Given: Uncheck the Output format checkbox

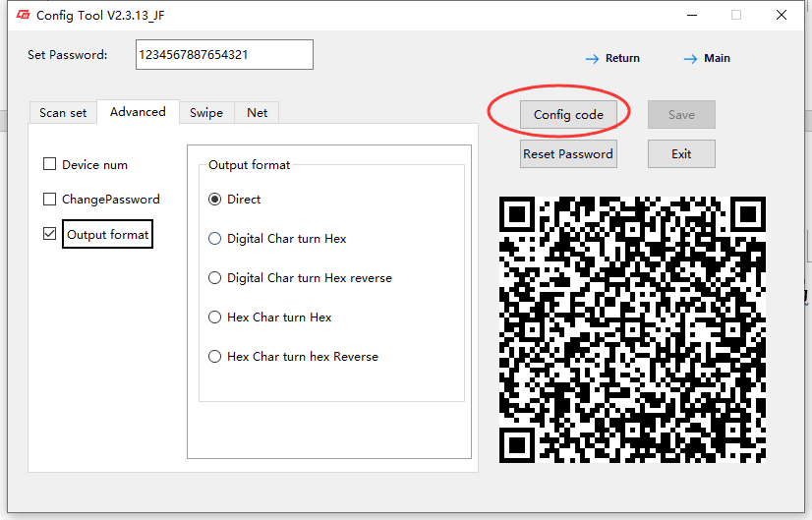Looking at the screenshot, I should (49, 234).
